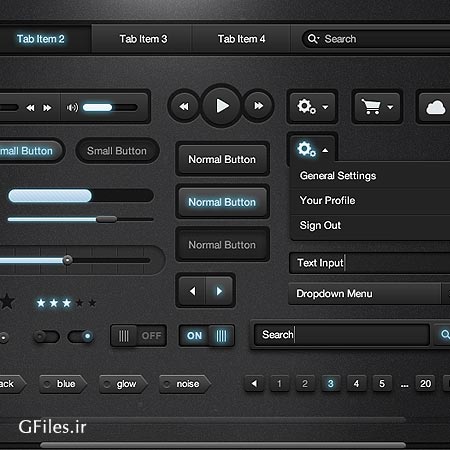Collapse the open gear menu with up arrow
The image size is (450, 450).
(312, 149)
